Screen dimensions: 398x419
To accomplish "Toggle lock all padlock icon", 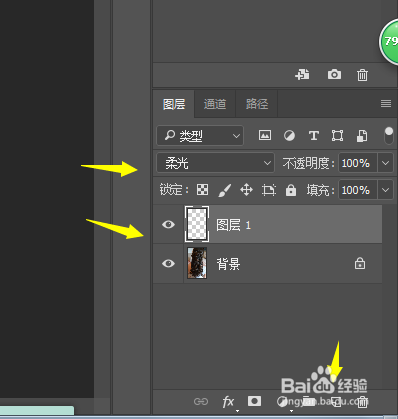I will tap(291, 190).
